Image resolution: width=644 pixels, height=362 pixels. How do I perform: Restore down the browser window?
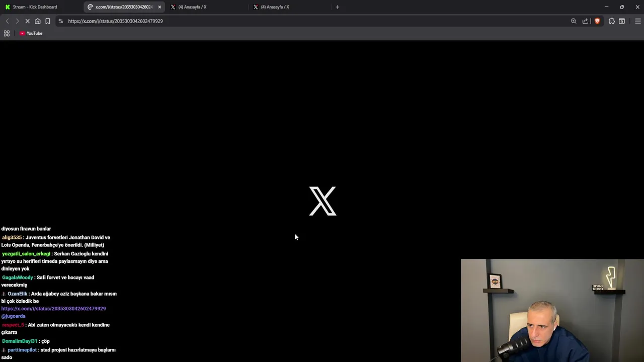[622, 7]
